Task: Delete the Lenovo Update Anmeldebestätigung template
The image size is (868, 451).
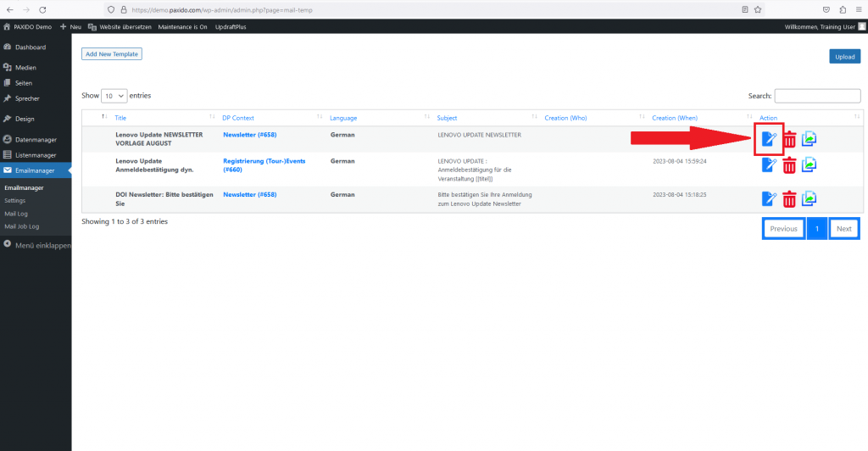Action: tap(789, 164)
